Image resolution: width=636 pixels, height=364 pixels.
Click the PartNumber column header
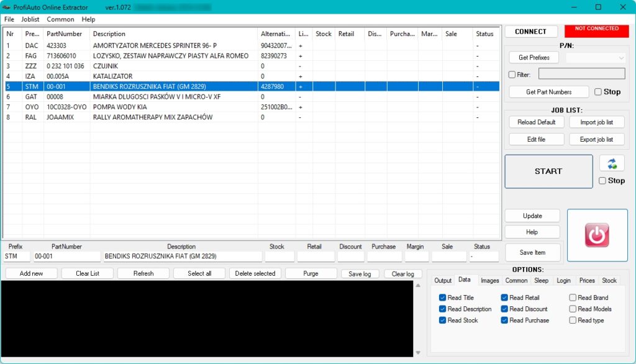tap(66, 34)
